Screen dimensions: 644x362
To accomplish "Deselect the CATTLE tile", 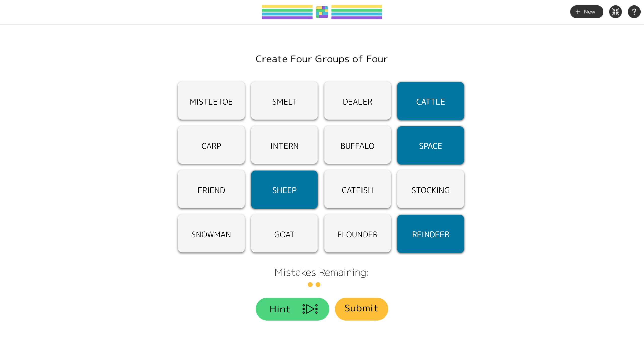I will [x=430, y=101].
